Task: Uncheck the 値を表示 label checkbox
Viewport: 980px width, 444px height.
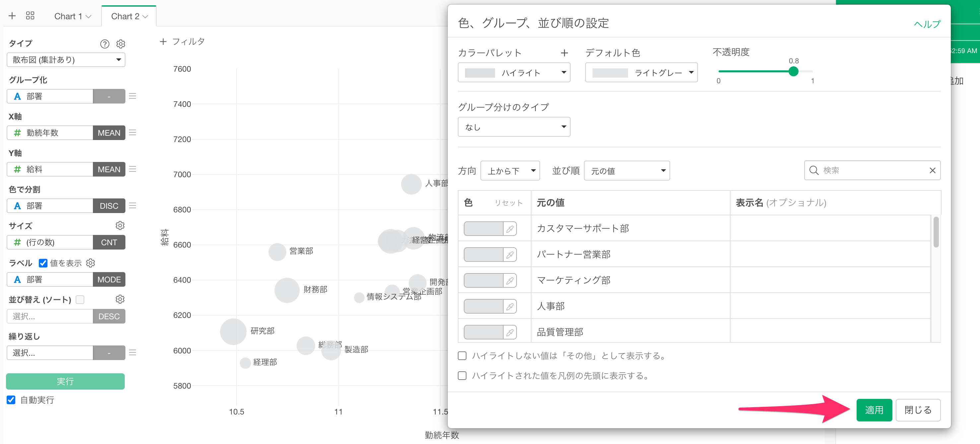Action: coord(43,263)
